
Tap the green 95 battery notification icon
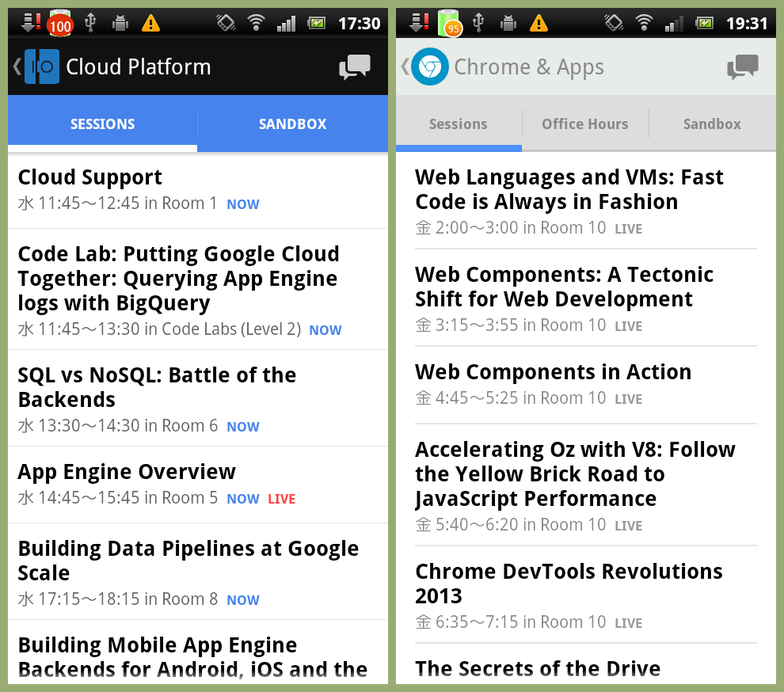(x=450, y=24)
